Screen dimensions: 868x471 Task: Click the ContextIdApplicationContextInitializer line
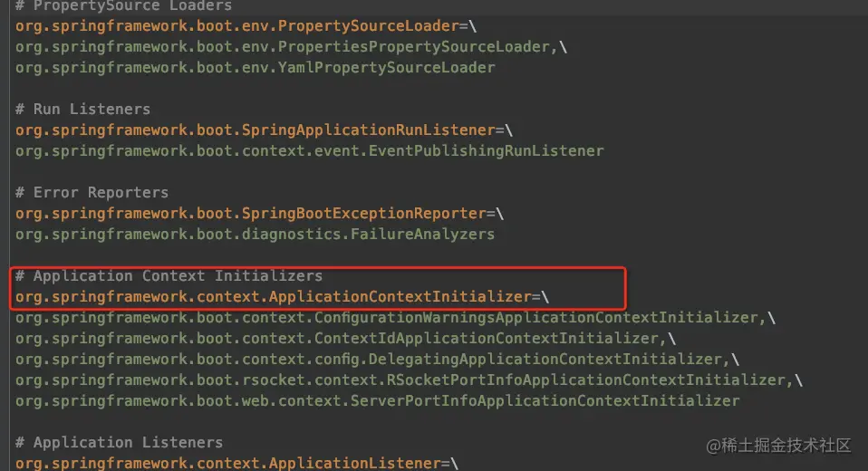345,338
